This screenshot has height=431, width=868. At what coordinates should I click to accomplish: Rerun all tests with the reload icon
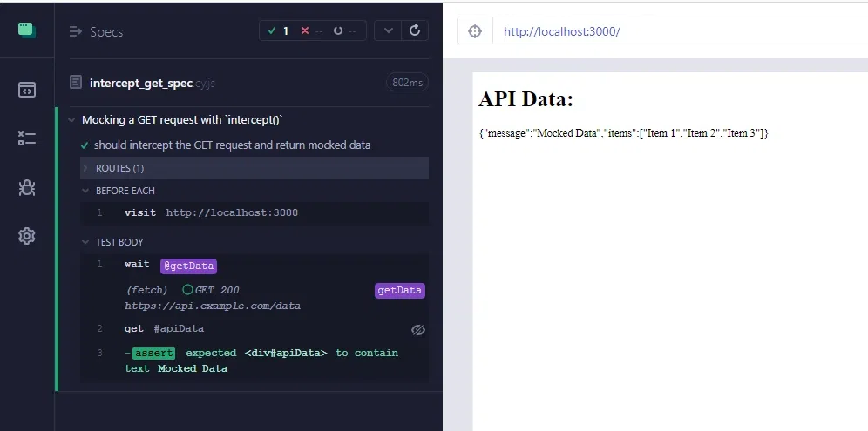[x=415, y=30]
